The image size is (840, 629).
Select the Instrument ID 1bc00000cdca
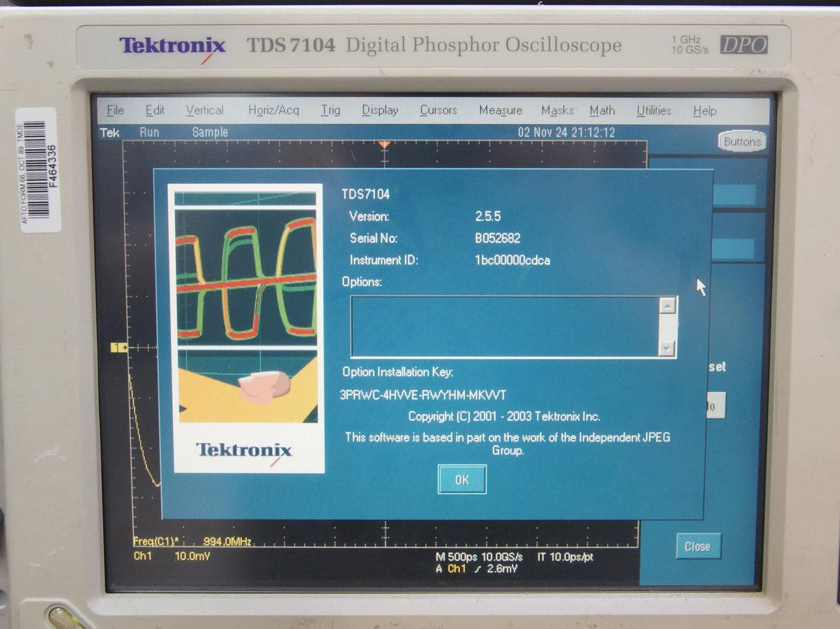[512, 260]
